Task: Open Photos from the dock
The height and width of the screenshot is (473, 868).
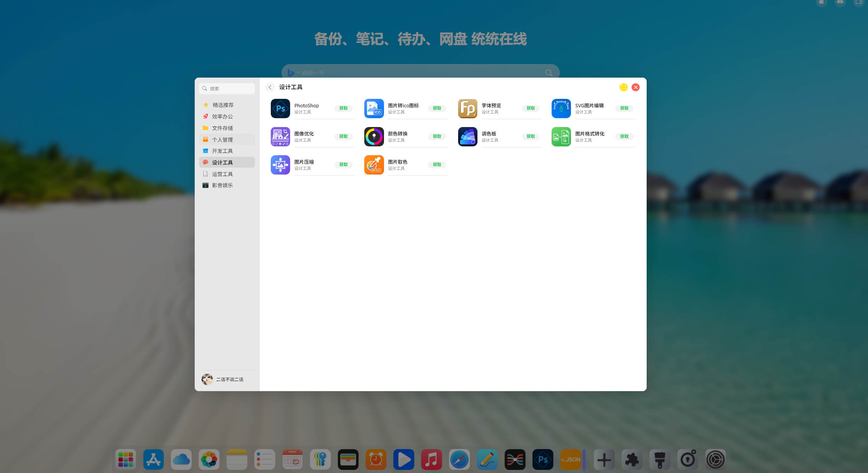Action: 209,459
